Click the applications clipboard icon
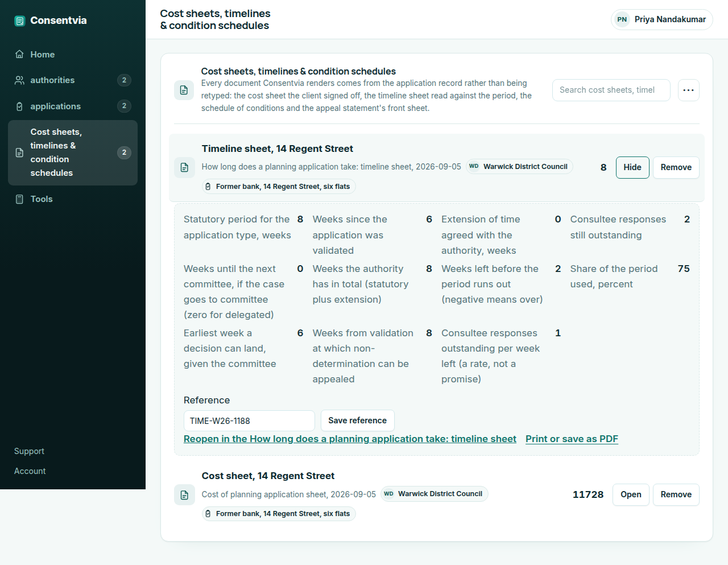The image size is (728, 565). 19,106
